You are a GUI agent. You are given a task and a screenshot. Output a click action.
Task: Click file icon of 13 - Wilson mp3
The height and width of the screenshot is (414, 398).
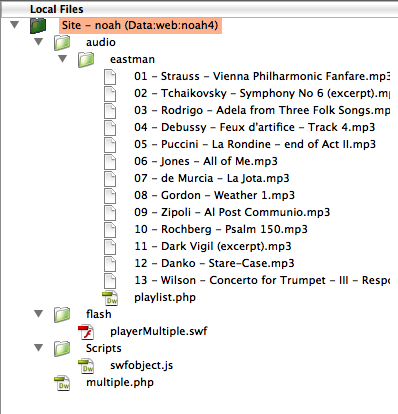click(110, 281)
